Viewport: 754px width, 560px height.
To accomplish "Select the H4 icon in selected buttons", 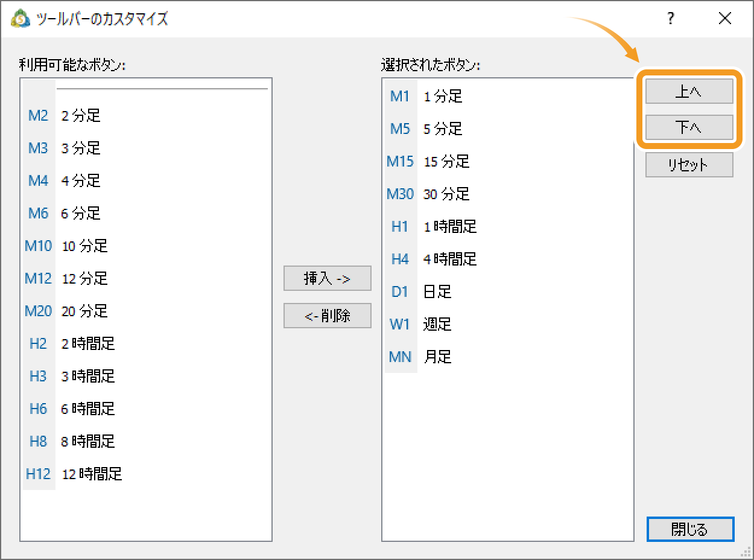I will click(400, 259).
